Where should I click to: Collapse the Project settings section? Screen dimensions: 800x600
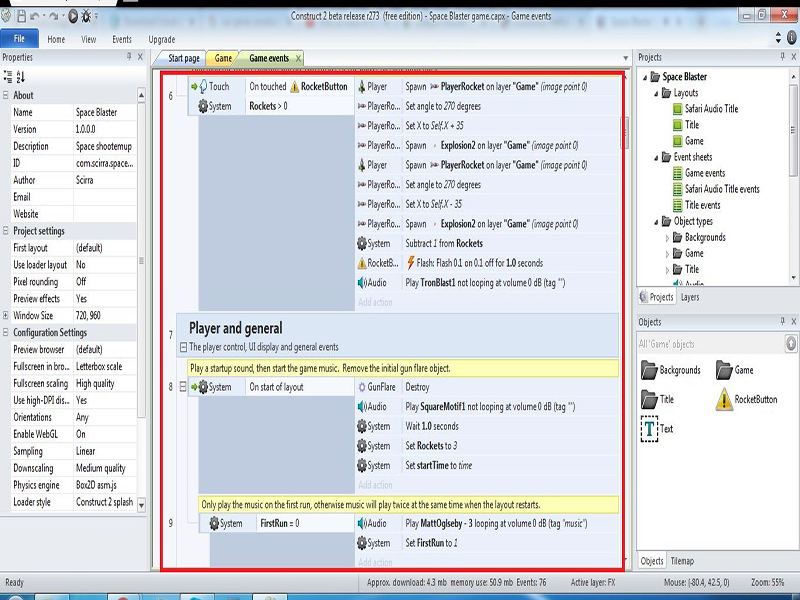tap(6, 231)
